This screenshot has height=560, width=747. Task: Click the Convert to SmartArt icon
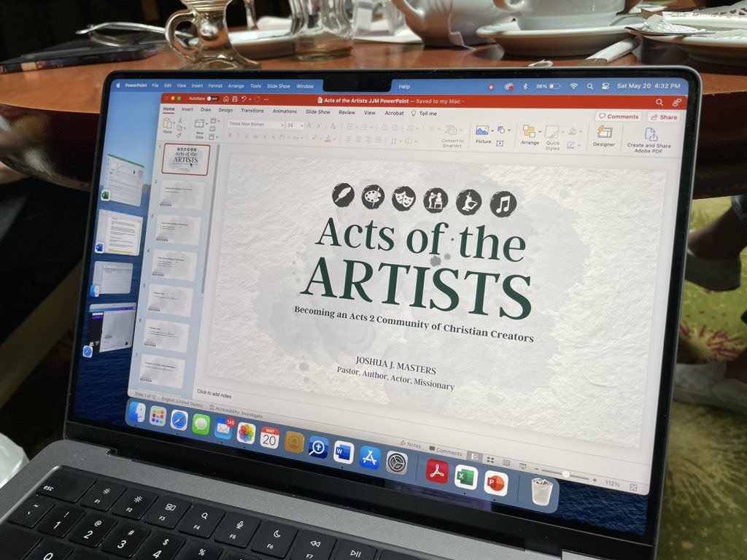[x=451, y=130]
